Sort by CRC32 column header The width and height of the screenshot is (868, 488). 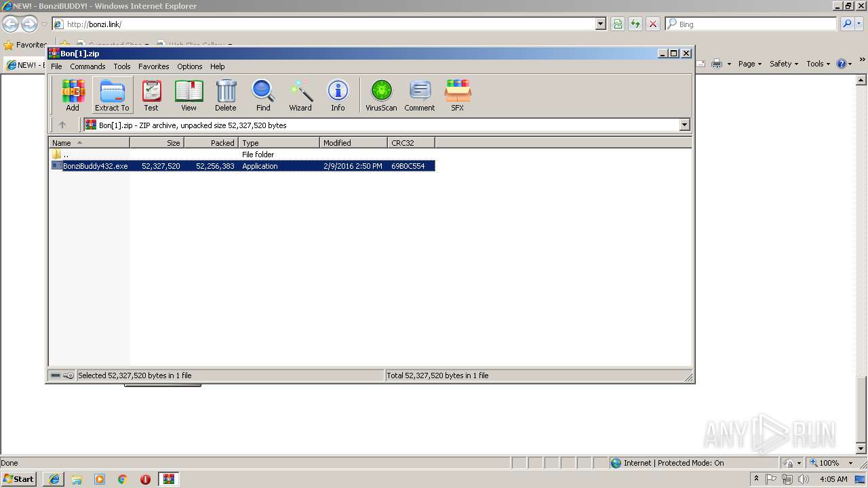point(411,143)
